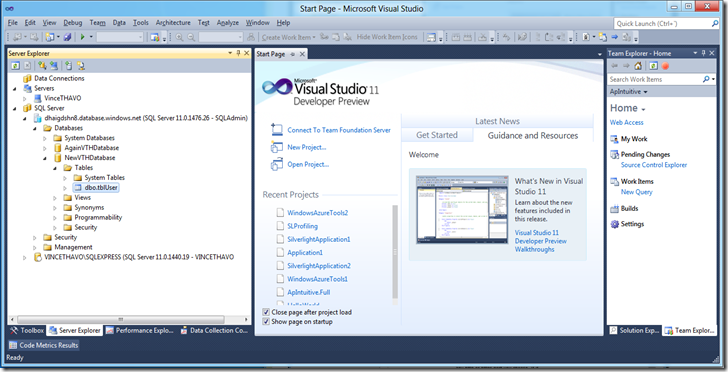Viewport: 728px width, 372px height.
Task: Collapse the Servers node
Action: point(15,88)
